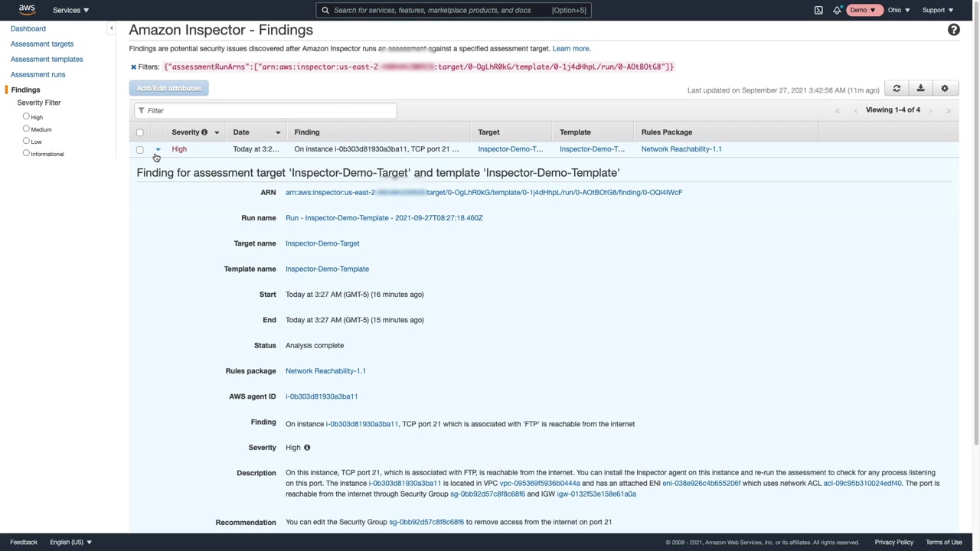Open the notifications bell
This screenshot has height=551, width=980.
point(837,10)
